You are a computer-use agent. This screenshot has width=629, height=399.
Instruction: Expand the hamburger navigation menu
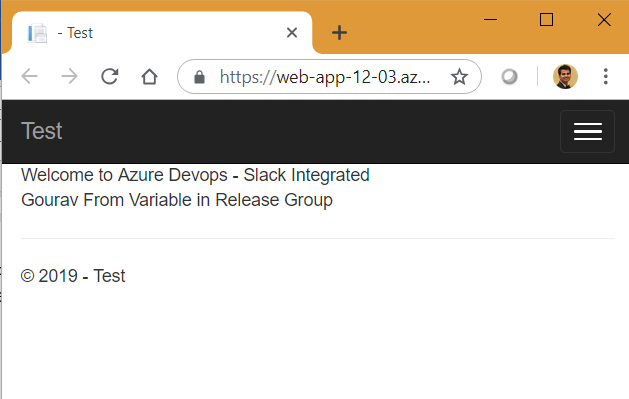tap(587, 132)
